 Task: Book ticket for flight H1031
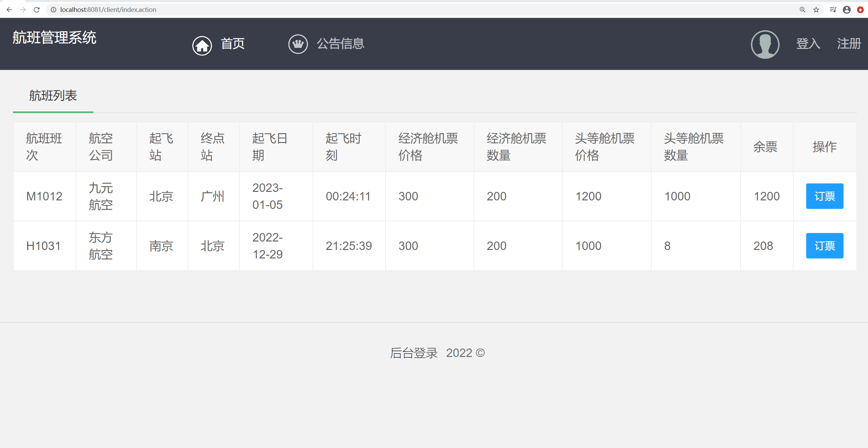click(x=825, y=246)
